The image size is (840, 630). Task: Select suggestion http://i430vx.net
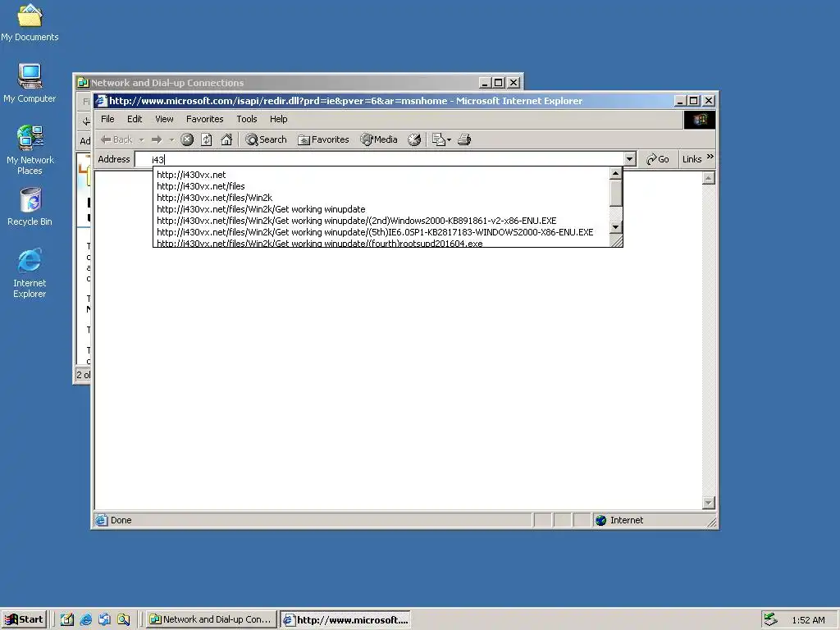[x=381, y=175]
